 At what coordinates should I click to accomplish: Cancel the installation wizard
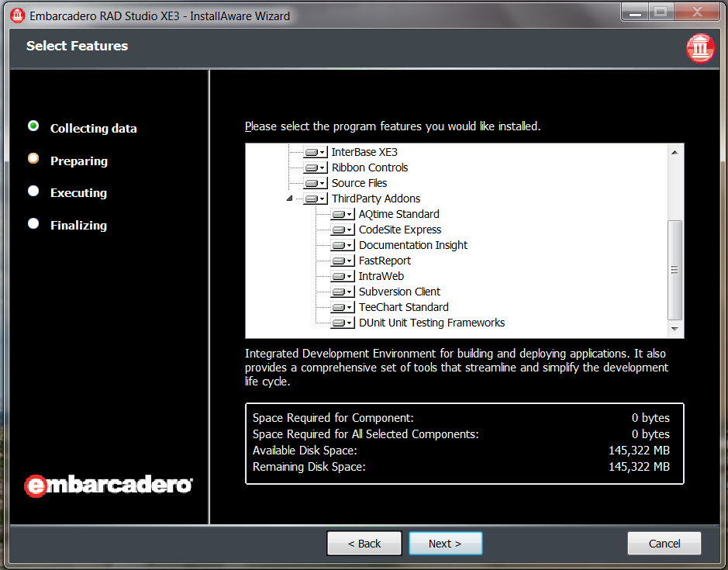[x=664, y=544]
